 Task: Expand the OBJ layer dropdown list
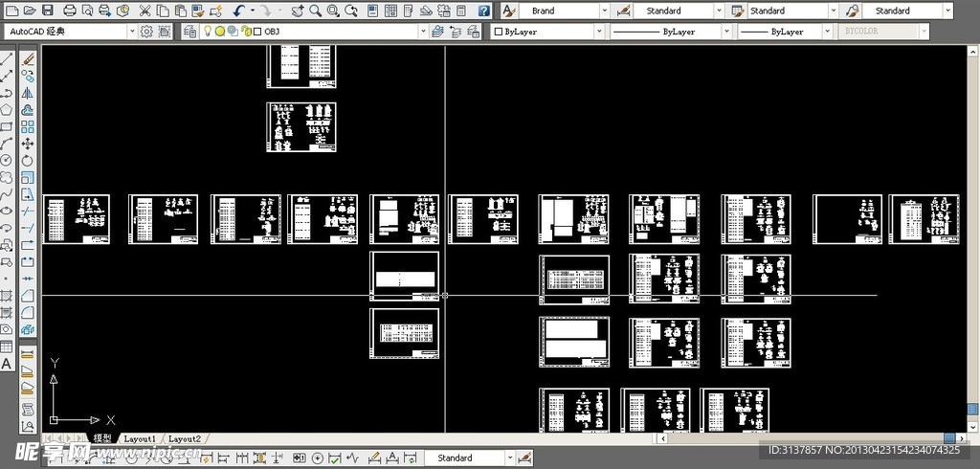click(x=423, y=32)
